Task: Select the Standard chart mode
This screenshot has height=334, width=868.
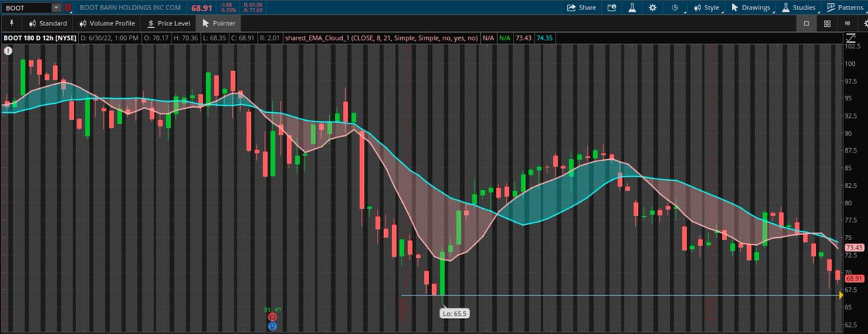Action: click(48, 23)
